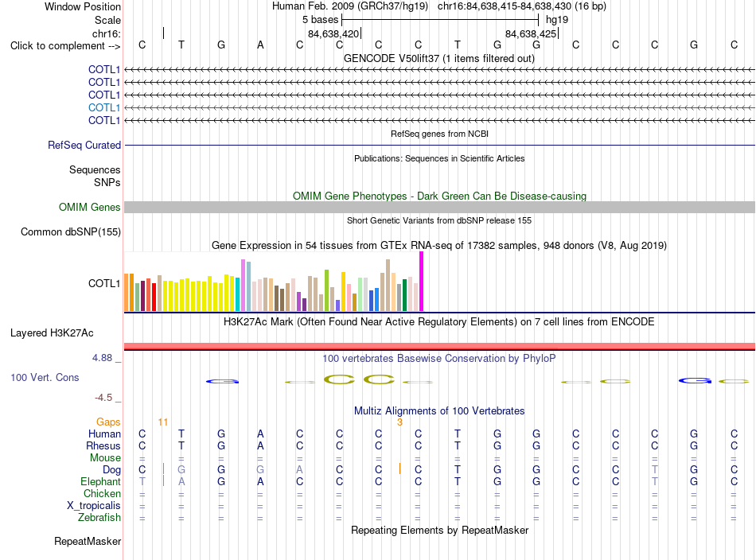
Task: Click the RefSeq Curated horizontal gene line
Action: [440, 145]
